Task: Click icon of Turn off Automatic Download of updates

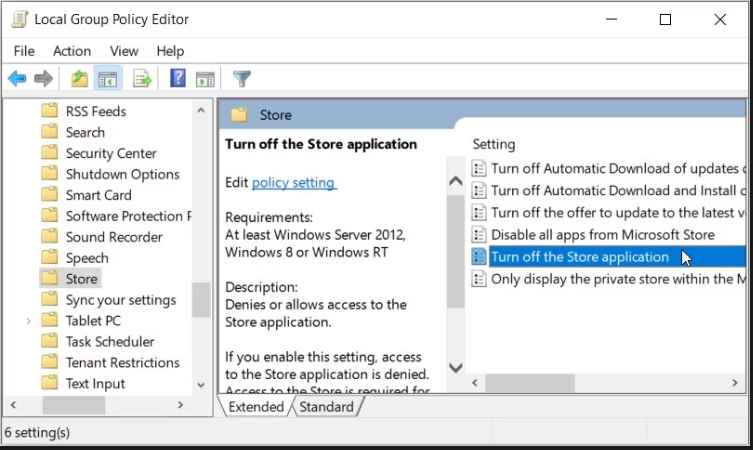Action: (478, 168)
